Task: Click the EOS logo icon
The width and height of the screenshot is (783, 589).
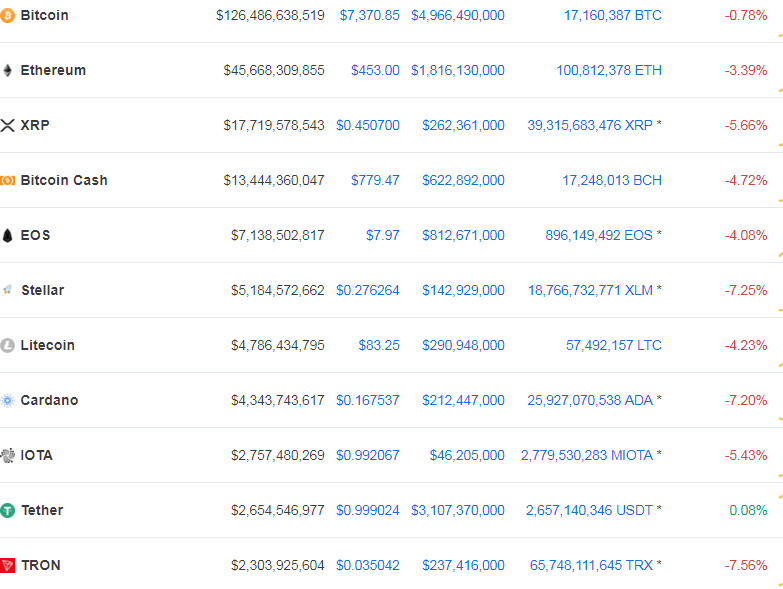Action: [x=7, y=235]
